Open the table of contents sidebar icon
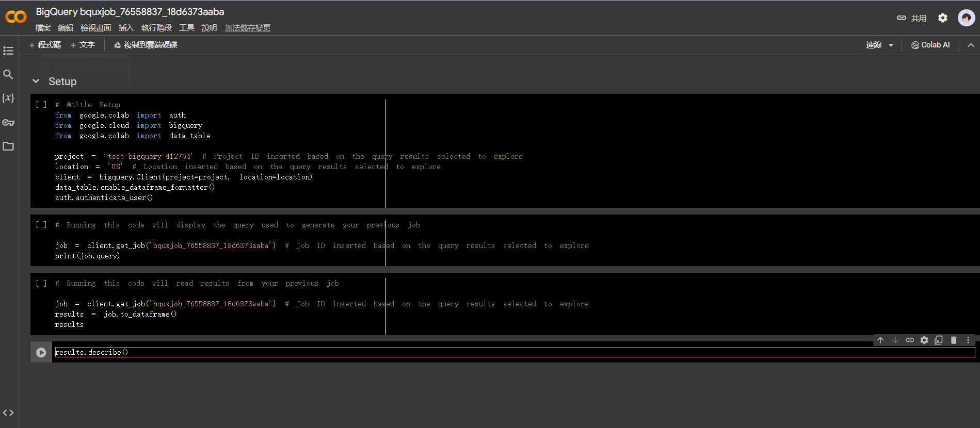 (x=8, y=51)
